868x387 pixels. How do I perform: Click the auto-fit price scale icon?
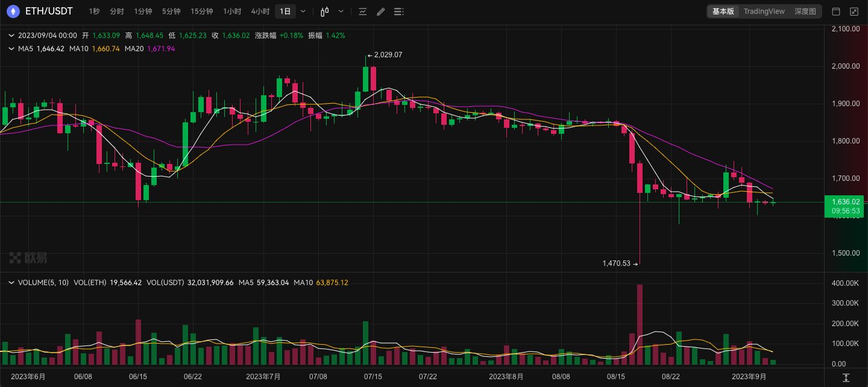(846, 377)
